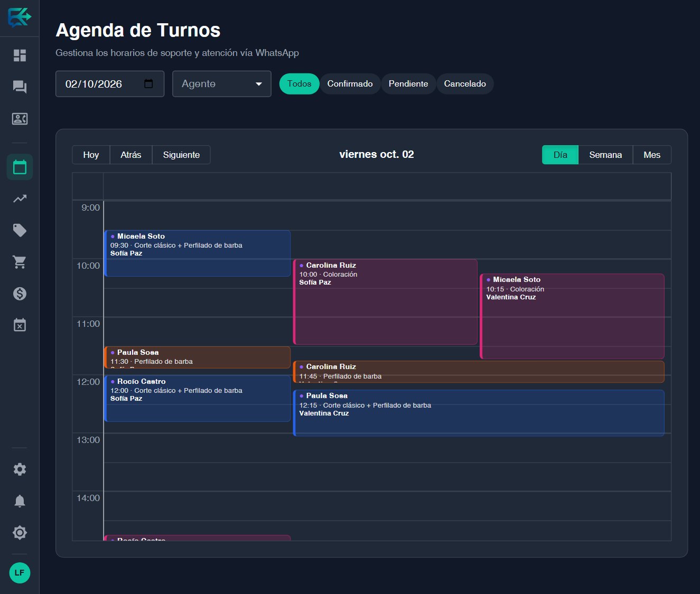Open Carolina Ruiz 10:00 Coloración appointment
Screen dimensions: 700x594
[x=386, y=302]
